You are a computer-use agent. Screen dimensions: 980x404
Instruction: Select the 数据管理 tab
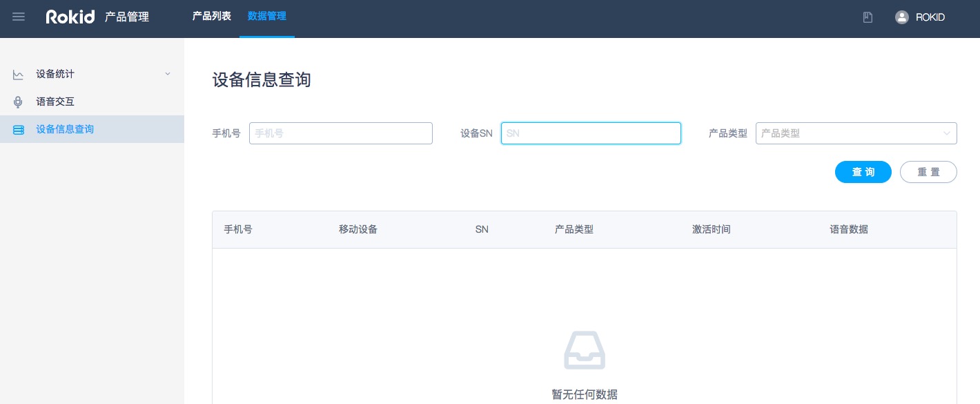coord(266,17)
